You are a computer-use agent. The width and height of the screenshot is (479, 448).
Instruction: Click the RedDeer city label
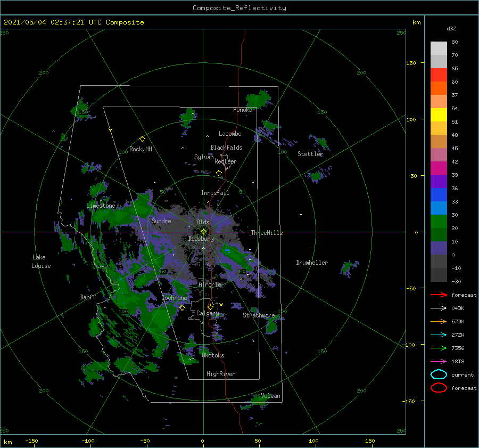pyautogui.click(x=226, y=161)
